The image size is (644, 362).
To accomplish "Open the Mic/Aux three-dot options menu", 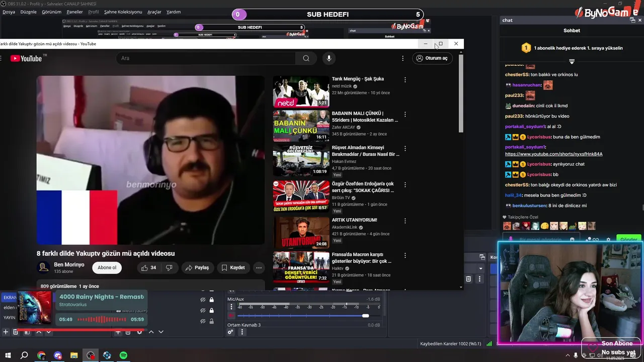I will tap(231, 307).
